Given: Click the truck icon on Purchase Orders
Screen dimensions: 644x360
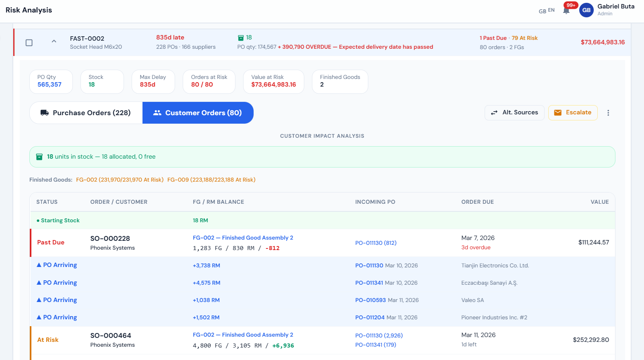Looking at the screenshot, I should [45, 113].
